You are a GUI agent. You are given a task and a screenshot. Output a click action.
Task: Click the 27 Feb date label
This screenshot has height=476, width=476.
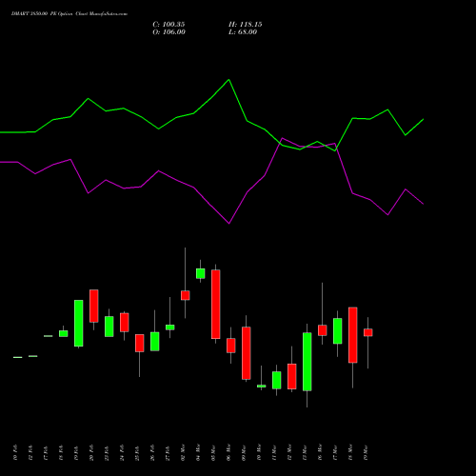click(x=168, y=452)
